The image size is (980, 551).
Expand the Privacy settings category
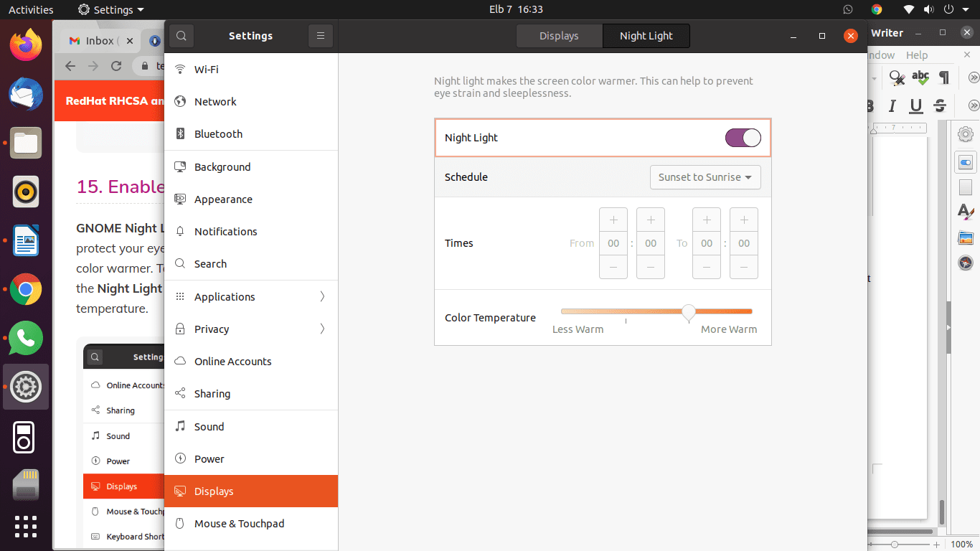pos(322,329)
